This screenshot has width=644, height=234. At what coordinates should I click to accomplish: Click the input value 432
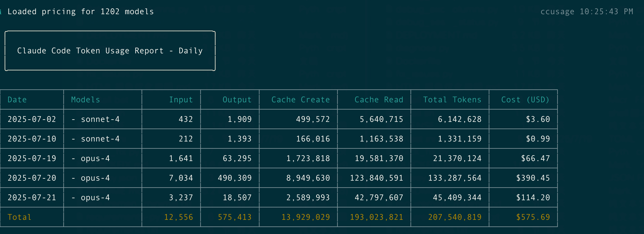pos(186,119)
